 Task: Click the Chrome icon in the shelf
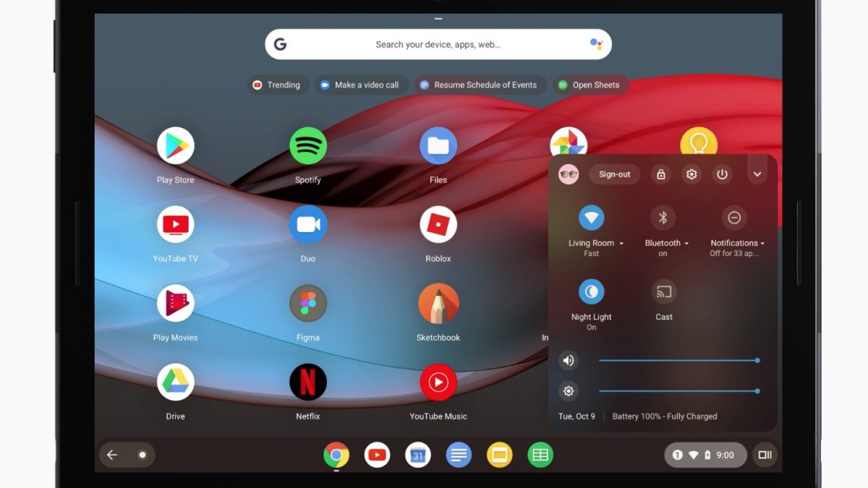(x=336, y=455)
